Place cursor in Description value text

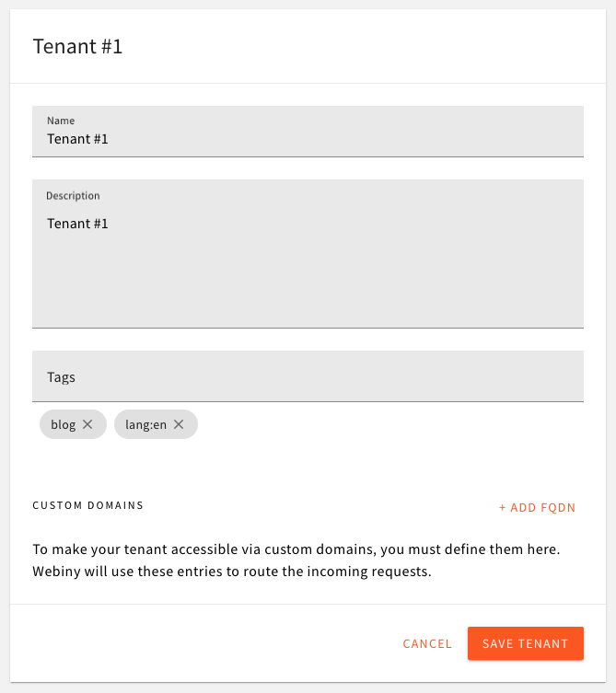pyautogui.click(x=78, y=224)
